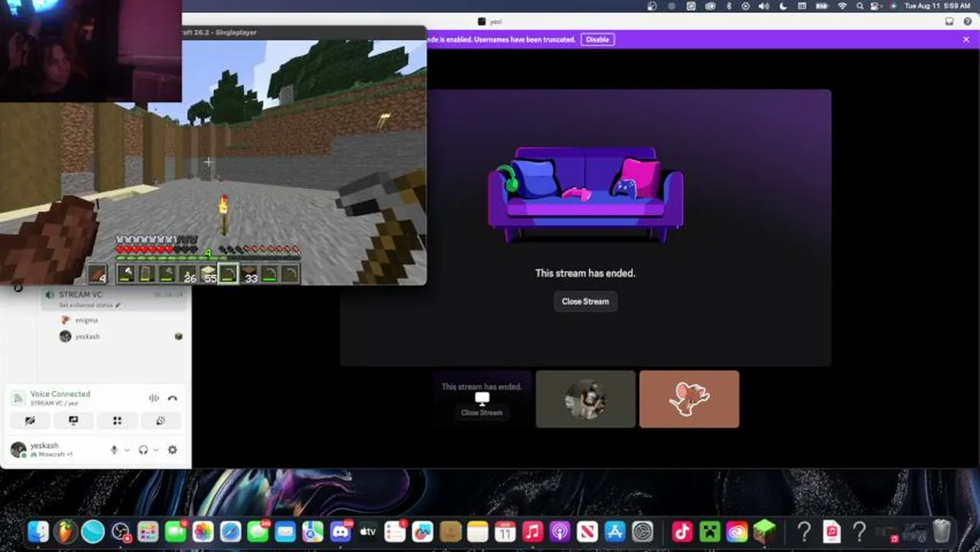Open TikTok from the dock
Viewport: 980px width, 552px height.
click(682, 531)
